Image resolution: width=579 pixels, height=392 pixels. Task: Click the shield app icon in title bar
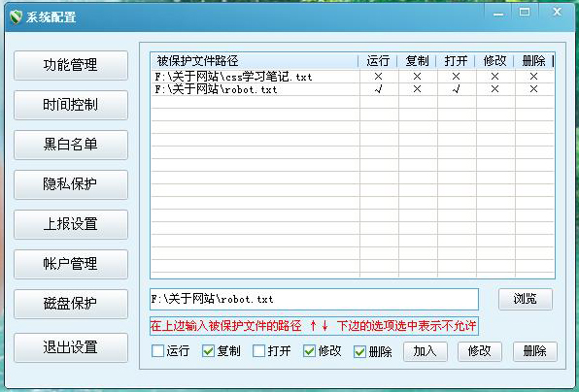point(16,16)
